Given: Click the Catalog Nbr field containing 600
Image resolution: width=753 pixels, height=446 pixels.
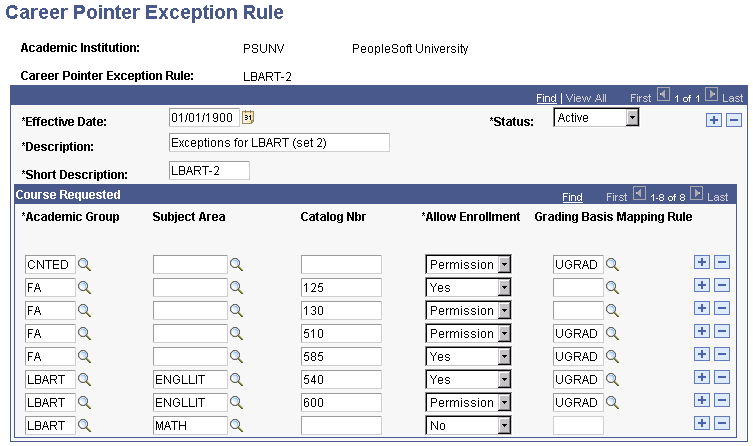Looking at the screenshot, I should pyautogui.click(x=341, y=403).
